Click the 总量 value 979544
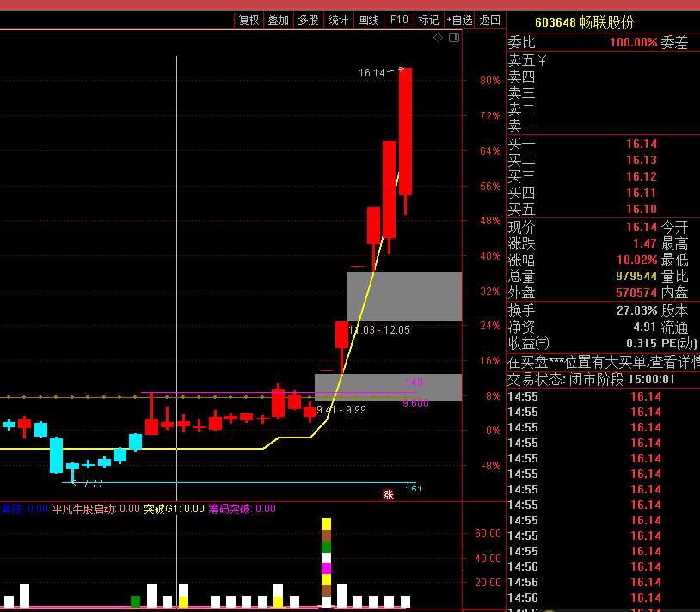The image size is (700, 612). pos(636,276)
